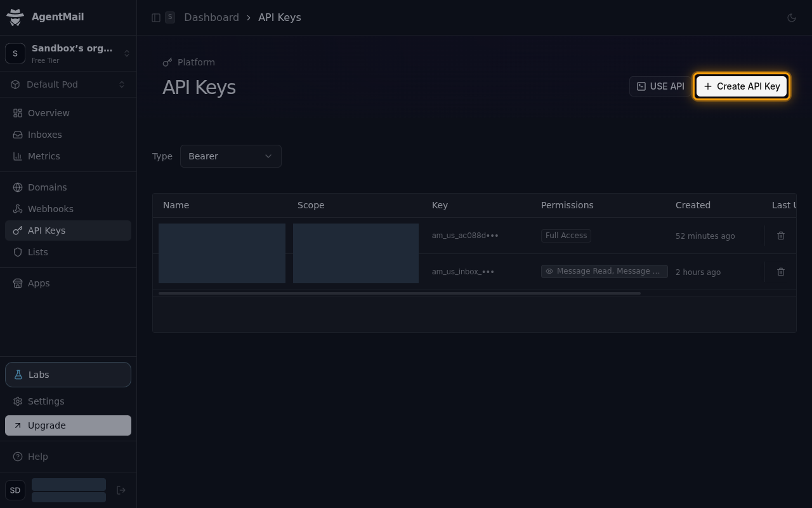Viewport: 812px width, 508px height.
Task: Click the '52 minutes ago' timestamp
Action: (705, 236)
